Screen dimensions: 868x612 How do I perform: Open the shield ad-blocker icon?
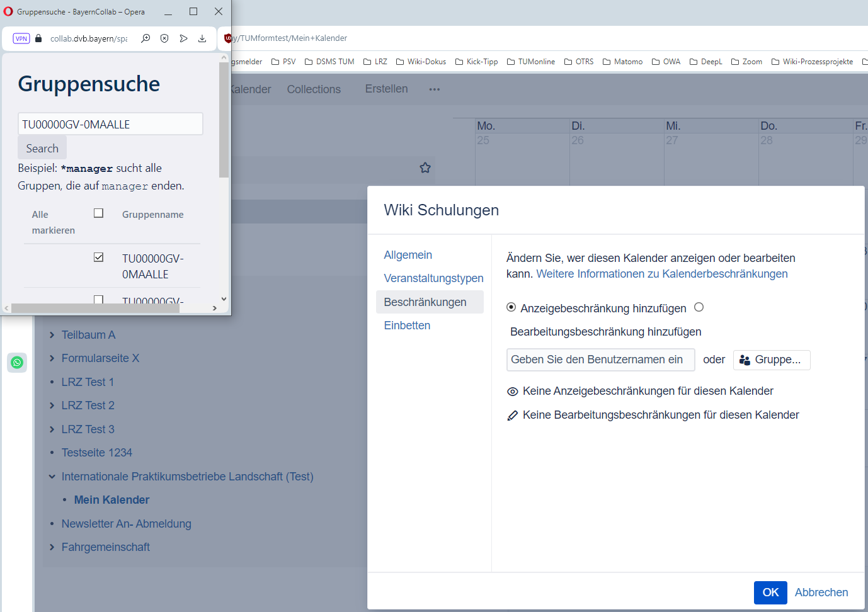tap(164, 38)
